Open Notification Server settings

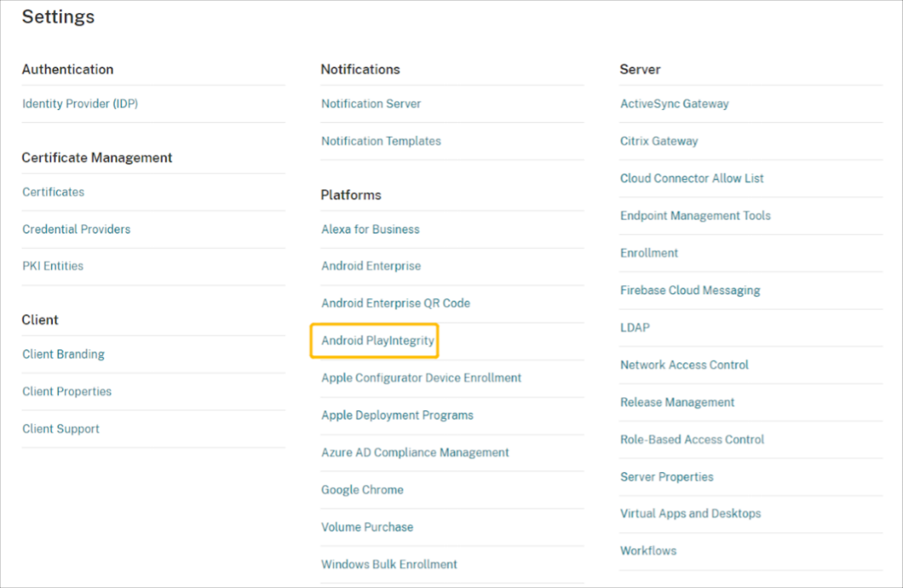coord(371,104)
